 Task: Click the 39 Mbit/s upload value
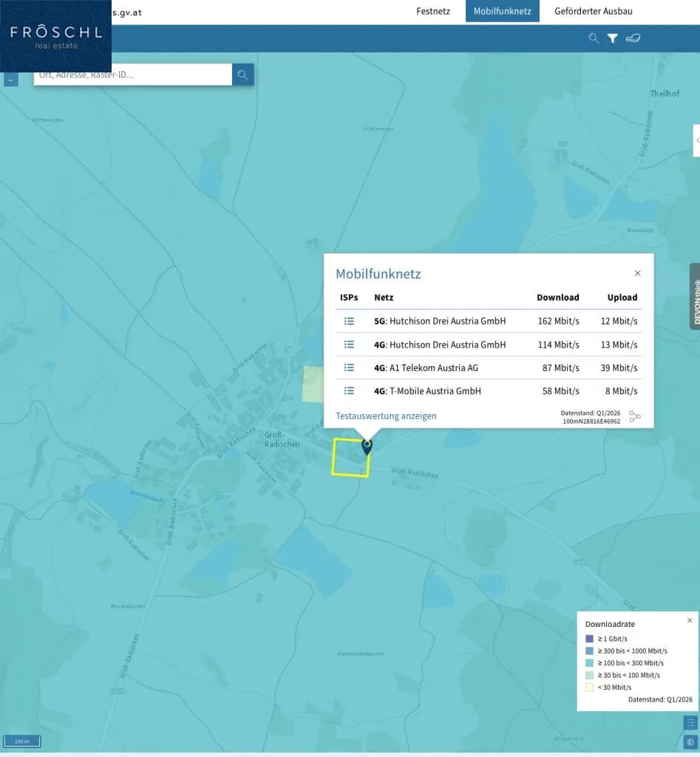click(x=619, y=368)
